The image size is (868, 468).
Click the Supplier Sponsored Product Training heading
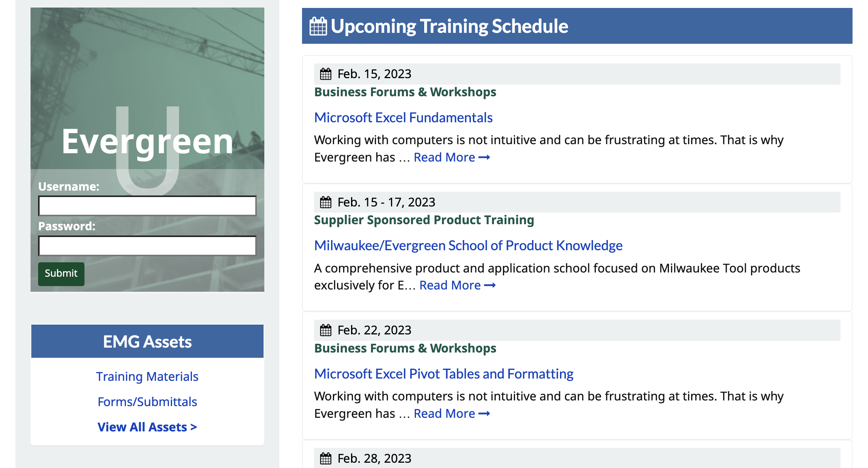[424, 220]
